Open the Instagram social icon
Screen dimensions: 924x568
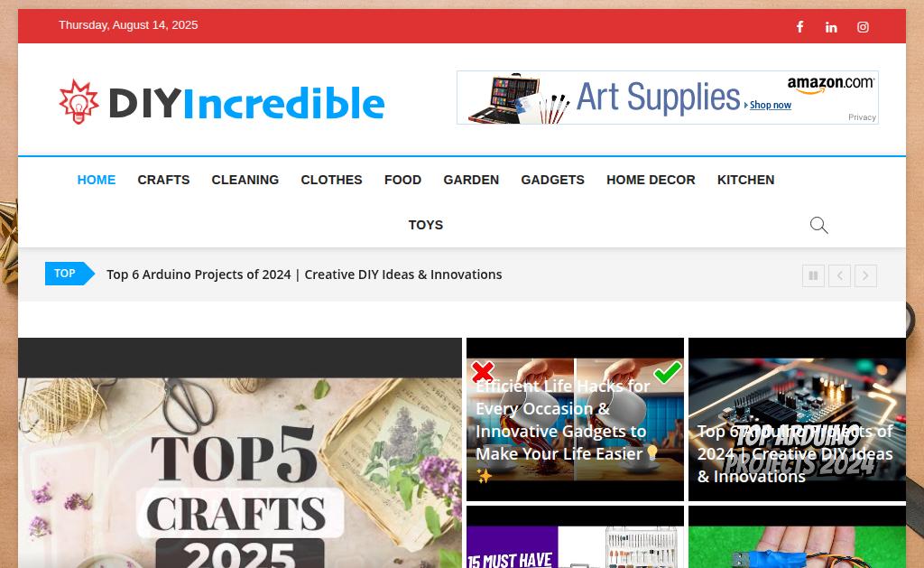(x=863, y=27)
